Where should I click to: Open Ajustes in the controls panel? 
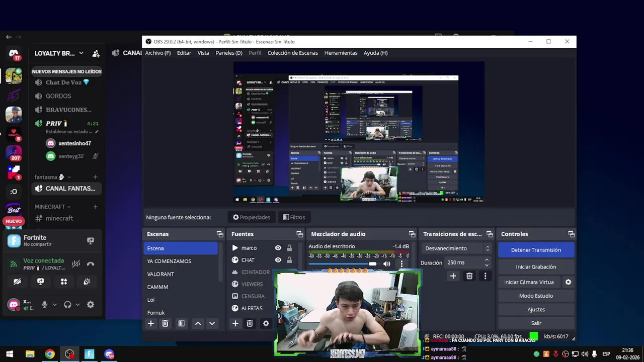pos(536,310)
